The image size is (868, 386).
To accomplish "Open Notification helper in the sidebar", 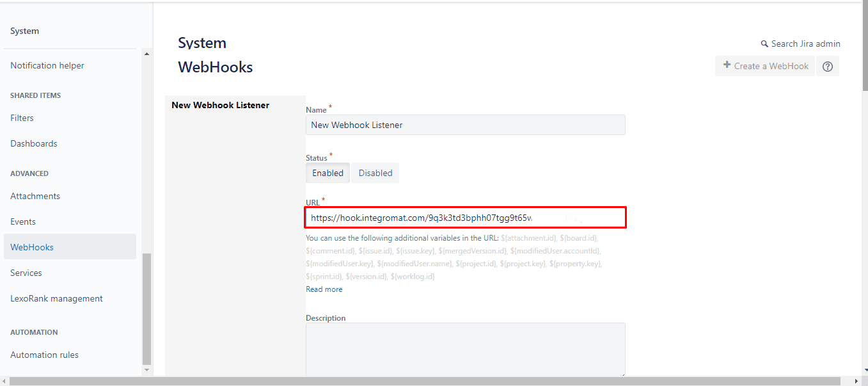I will click(x=47, y=65).
